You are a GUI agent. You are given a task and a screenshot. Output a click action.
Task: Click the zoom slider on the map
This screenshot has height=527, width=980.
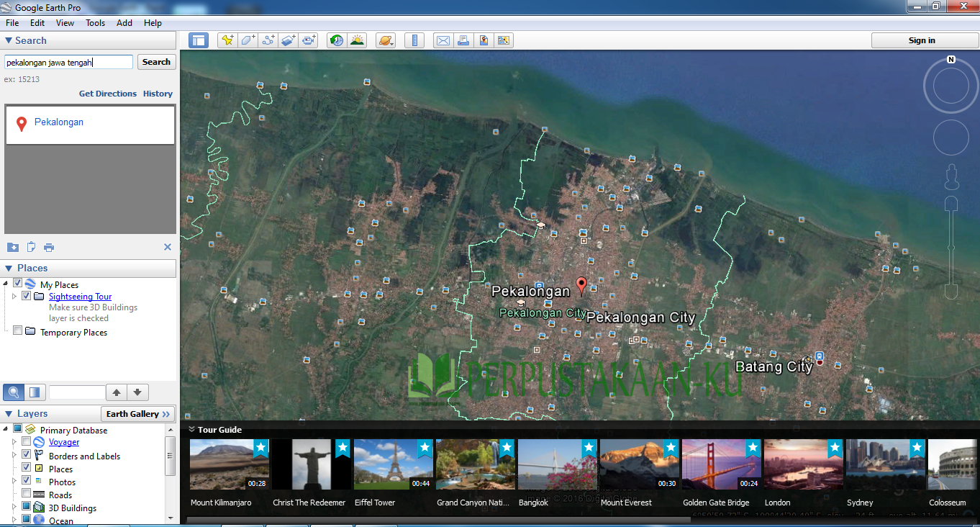951,246
